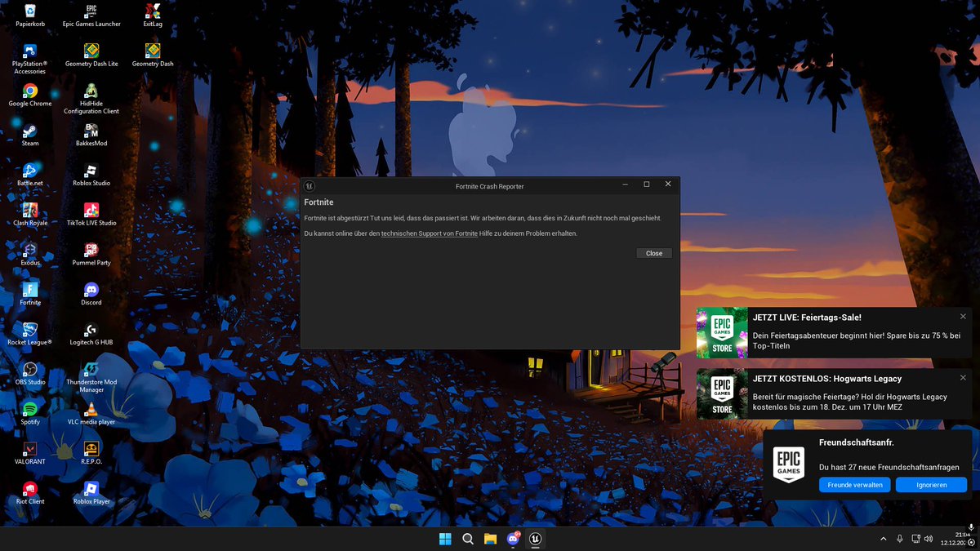
Task: Select Roblox Player desktop icon
Action: tap(91, 493)
